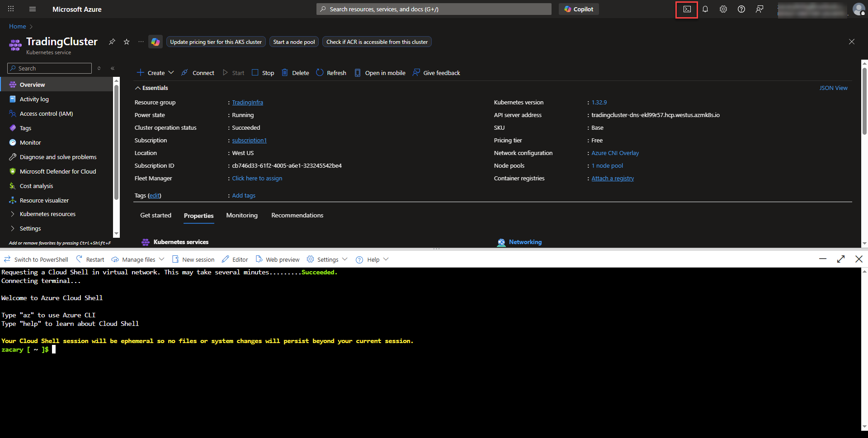Switch to the Monitoring tab
This screenshot has width=868, height=438.
[242, 216]
